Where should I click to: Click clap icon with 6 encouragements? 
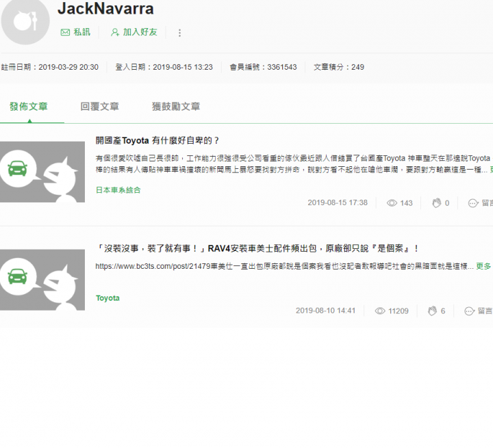[432, 311]
